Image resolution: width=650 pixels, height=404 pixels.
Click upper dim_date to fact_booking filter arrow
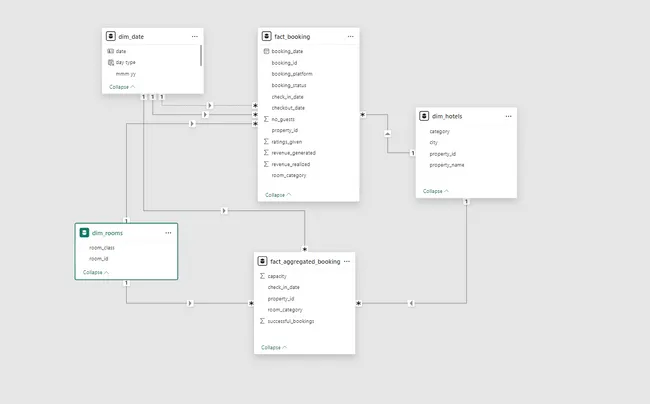coord(209,106)
